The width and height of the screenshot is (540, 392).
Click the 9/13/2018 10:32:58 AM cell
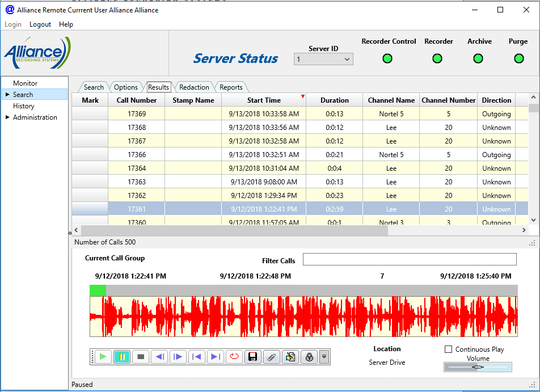(x=264, y=141)
